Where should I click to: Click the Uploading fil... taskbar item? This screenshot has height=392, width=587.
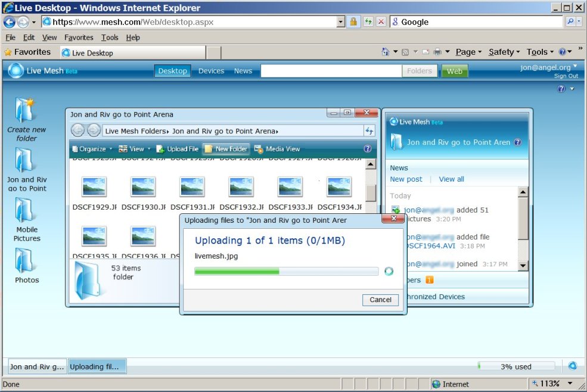97,366
